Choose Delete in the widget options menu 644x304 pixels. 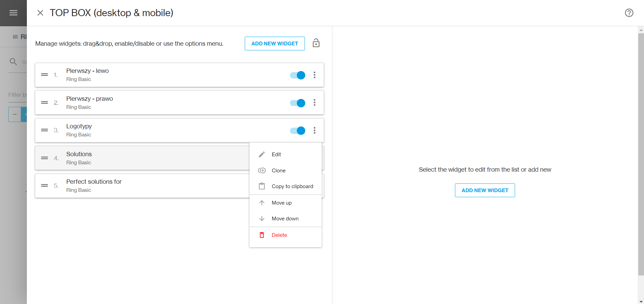[279, 235]
